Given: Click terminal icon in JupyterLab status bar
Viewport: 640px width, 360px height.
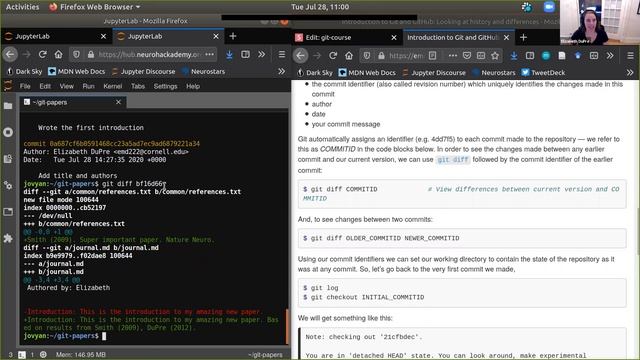Looking at the screenshot, I should pos(22,355).
